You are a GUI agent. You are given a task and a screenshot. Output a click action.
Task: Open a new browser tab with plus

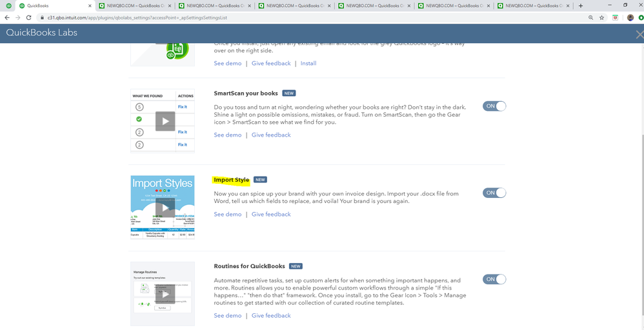pyautogui.click(x=581, y=6)
